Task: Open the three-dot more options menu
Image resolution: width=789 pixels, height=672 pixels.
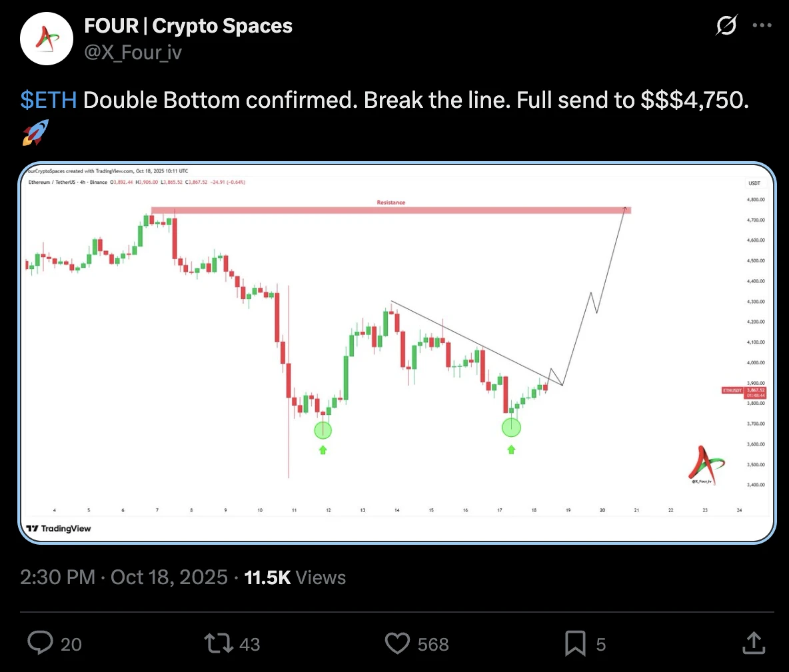Action: point(762,26)
